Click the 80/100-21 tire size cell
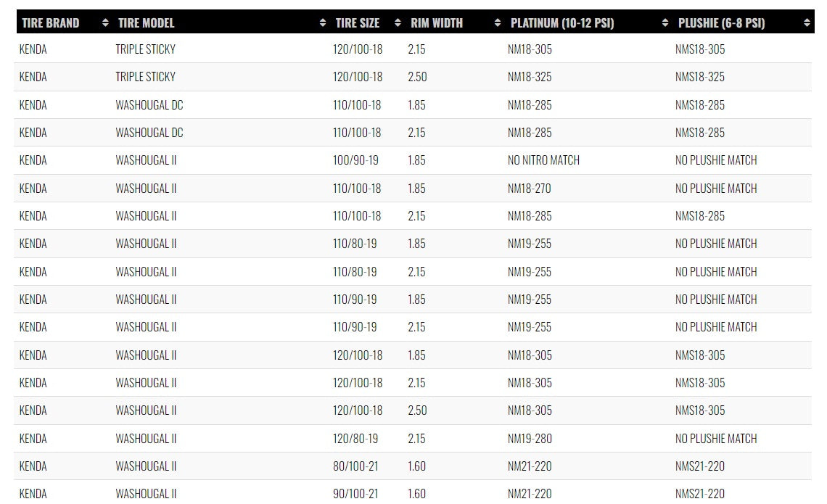The height and width of the screenshot is (504, 827). click(x=355, y=466)
